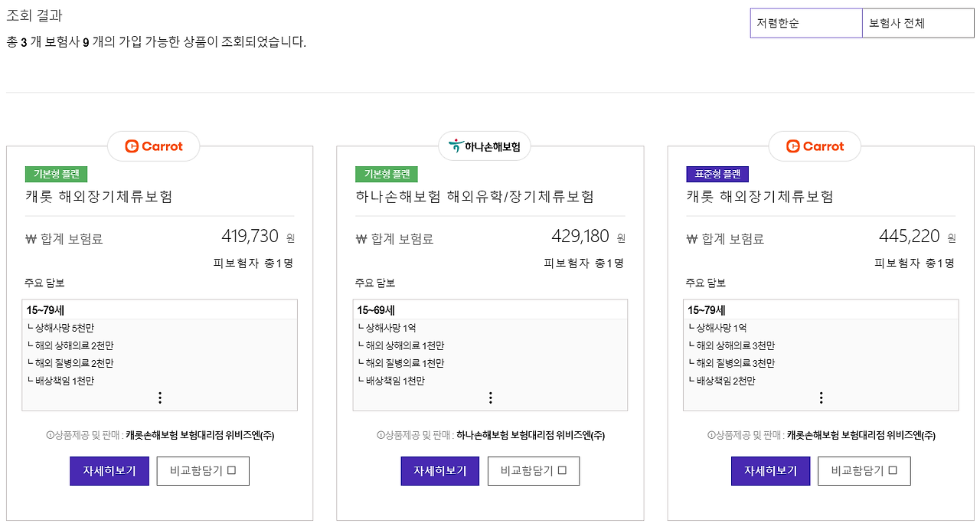
Task: Click 자세히보기 on the 표준형 플랜 card
Action: click(770, 470)
